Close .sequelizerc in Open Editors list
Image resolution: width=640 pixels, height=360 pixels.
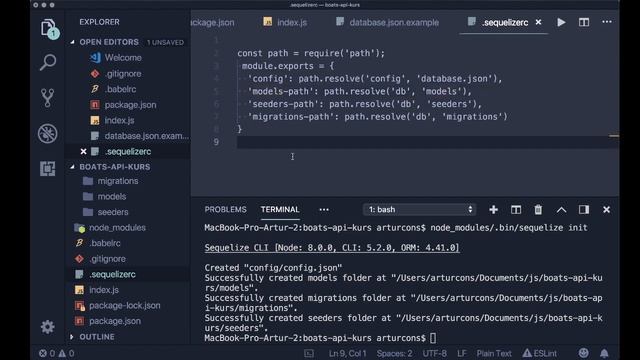click(x=83, y=151)
